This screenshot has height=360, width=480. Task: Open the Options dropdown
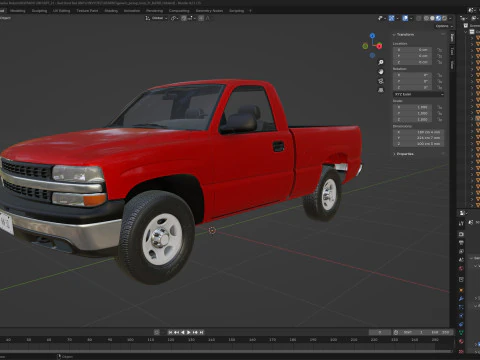(444, 26)
